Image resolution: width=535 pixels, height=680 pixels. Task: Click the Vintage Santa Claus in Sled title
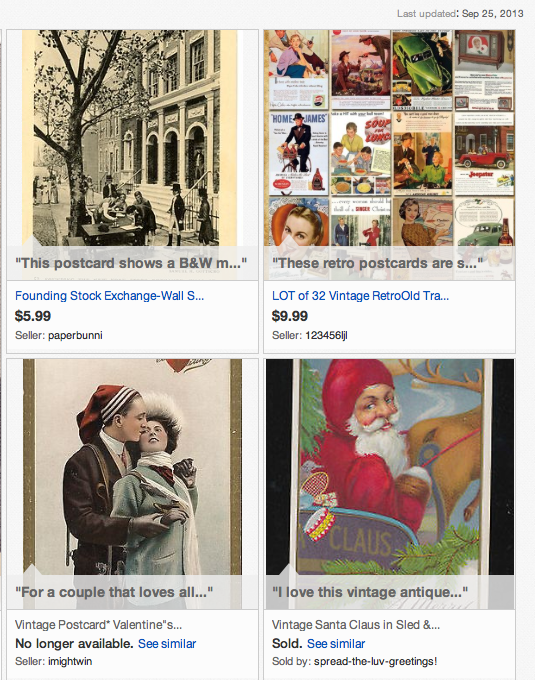356,624
